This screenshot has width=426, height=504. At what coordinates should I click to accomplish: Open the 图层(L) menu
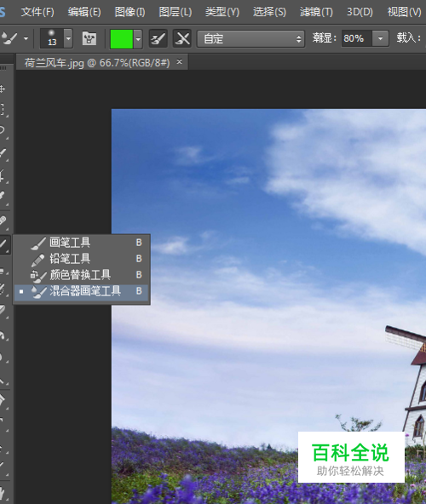176,12
